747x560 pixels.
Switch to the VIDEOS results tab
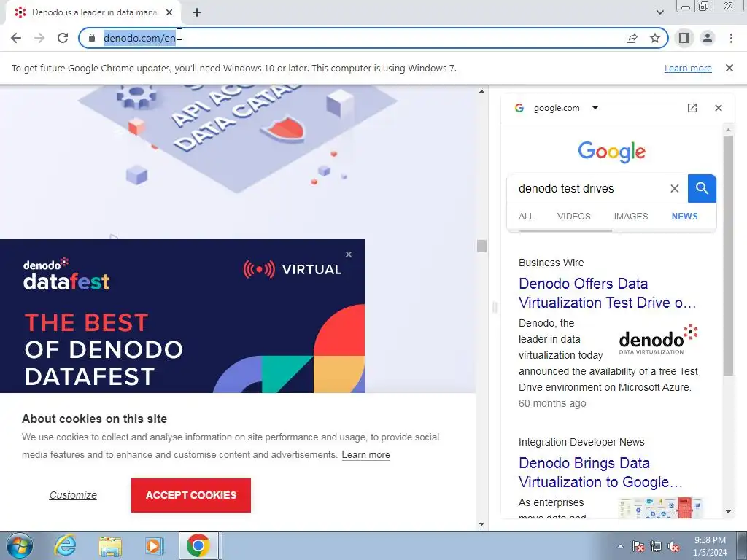click(573, 216)
